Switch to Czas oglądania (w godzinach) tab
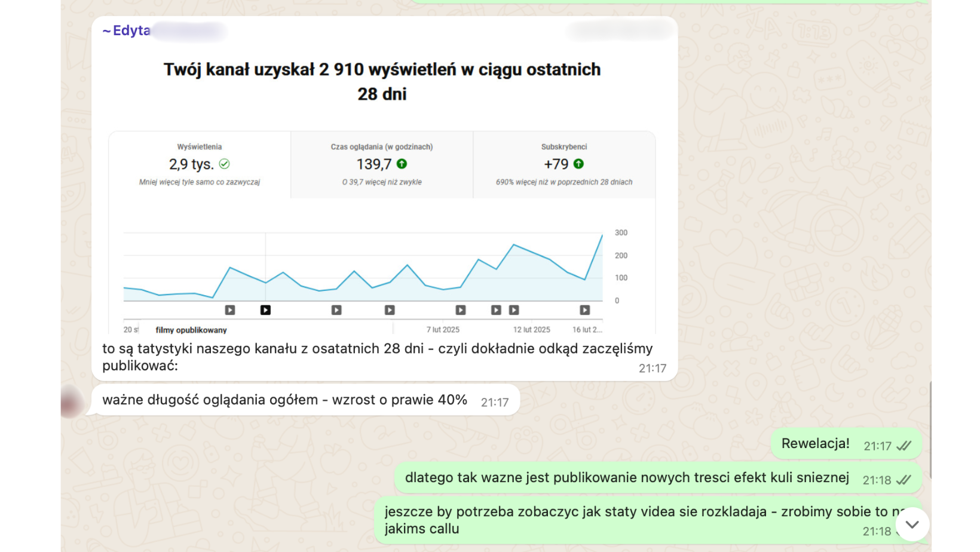This screenshot has height=552, width=980. [x=382, y=164]
